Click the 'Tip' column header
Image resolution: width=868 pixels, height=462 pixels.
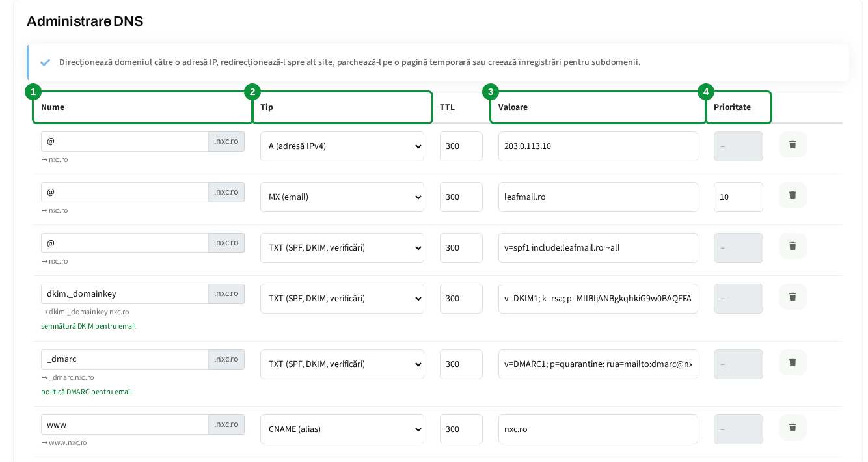click(267, 107)
